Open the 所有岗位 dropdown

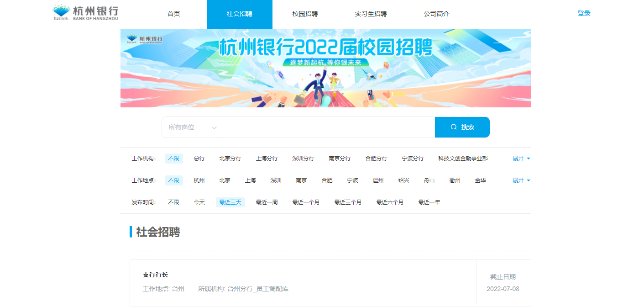coord(192,127)
